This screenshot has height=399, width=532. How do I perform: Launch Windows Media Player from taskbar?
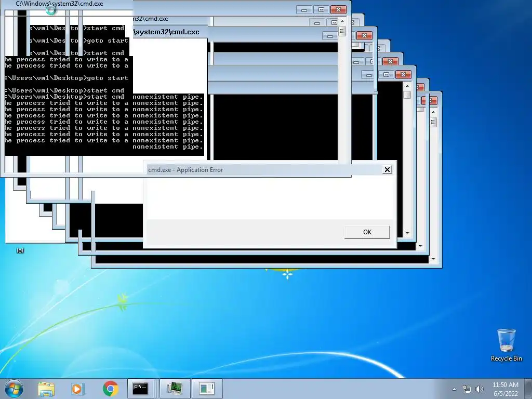pyautogui.click(x=78, y=389)
